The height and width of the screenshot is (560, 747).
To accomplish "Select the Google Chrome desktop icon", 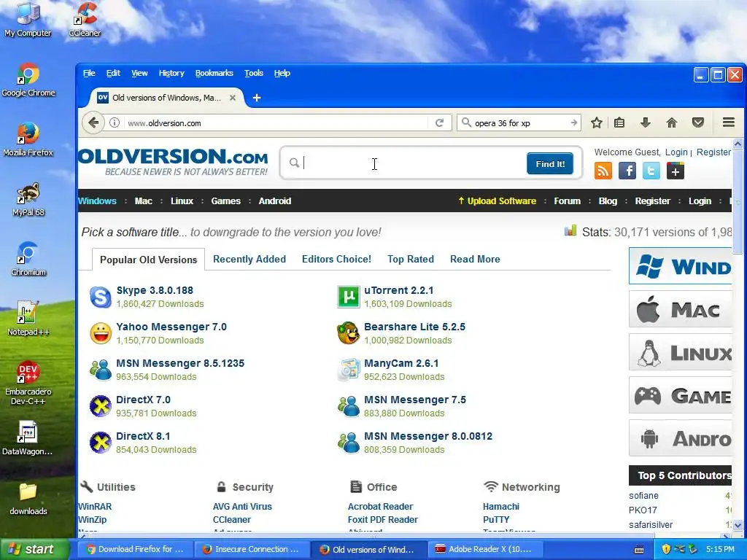I will coord(28,80).
